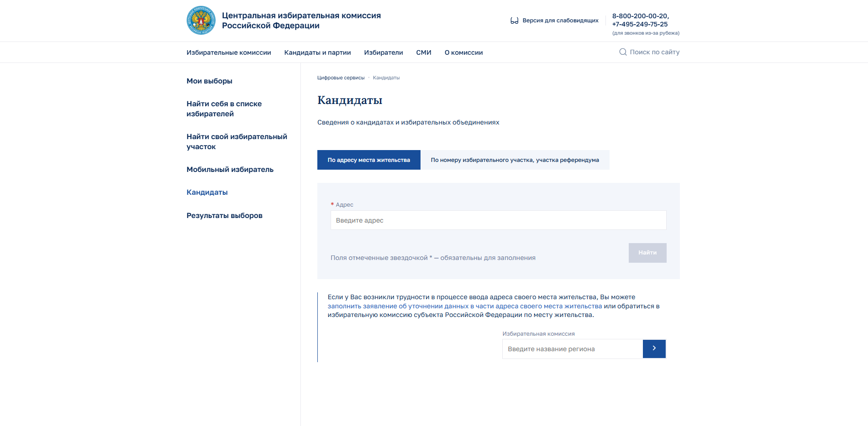Open the СМИ menu item
868x426 pixels.
[424, 52]
